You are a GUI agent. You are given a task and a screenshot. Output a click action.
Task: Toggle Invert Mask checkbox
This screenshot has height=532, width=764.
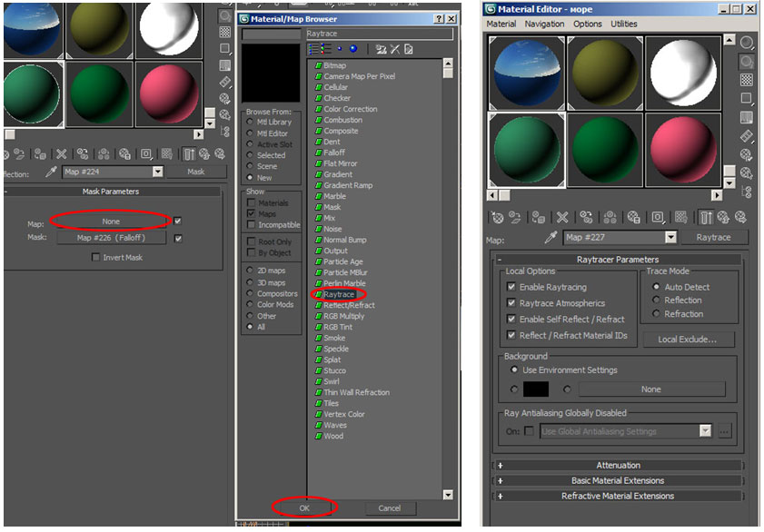[95, 257]
